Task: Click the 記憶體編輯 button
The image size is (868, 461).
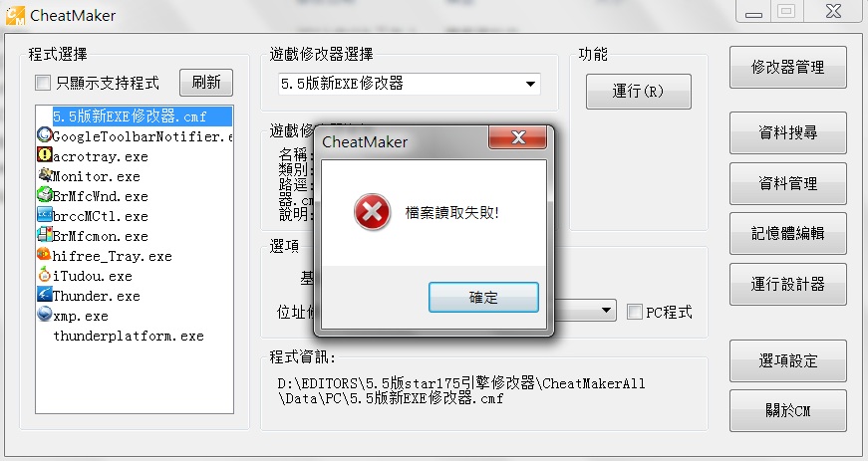Action: (787, 233)
